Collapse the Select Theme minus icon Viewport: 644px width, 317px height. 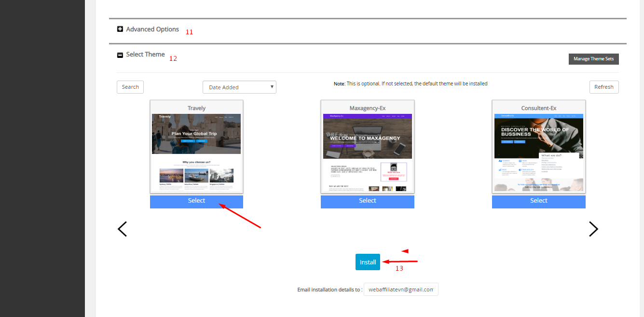tap(120, 55)
